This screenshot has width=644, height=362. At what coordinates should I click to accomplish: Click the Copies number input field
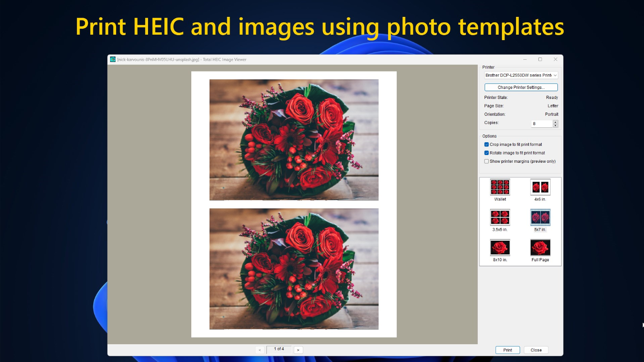tap(541, 124)
